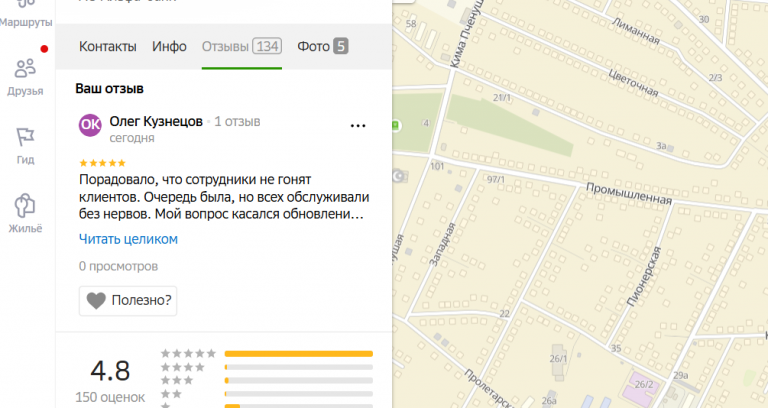This screenshot has width=768, height=408.
Task: Open the Гид flag icon
Action: (25, 137)
